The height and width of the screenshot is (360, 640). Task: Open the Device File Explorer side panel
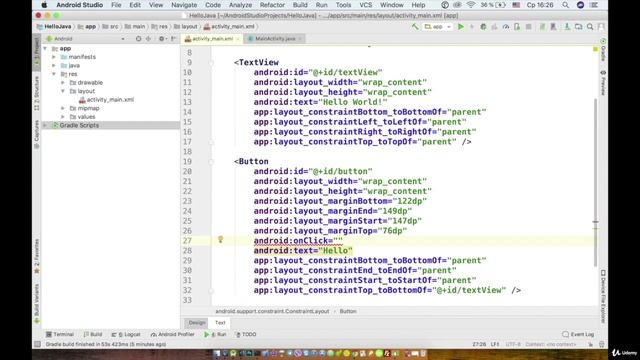point(603,296)
